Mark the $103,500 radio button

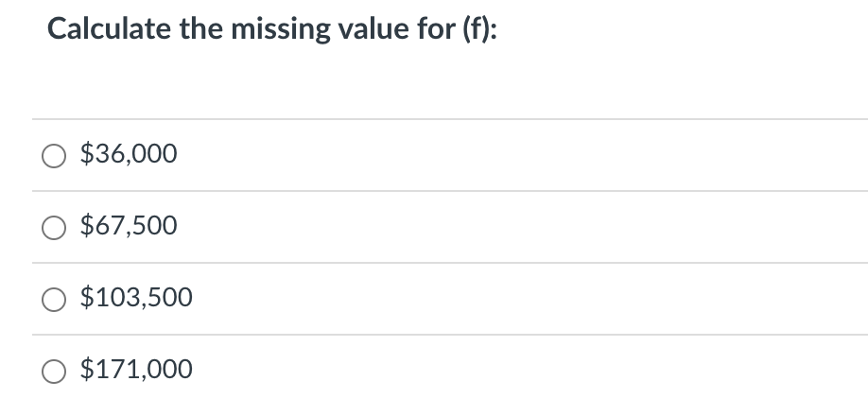click(x=54, y=300)
